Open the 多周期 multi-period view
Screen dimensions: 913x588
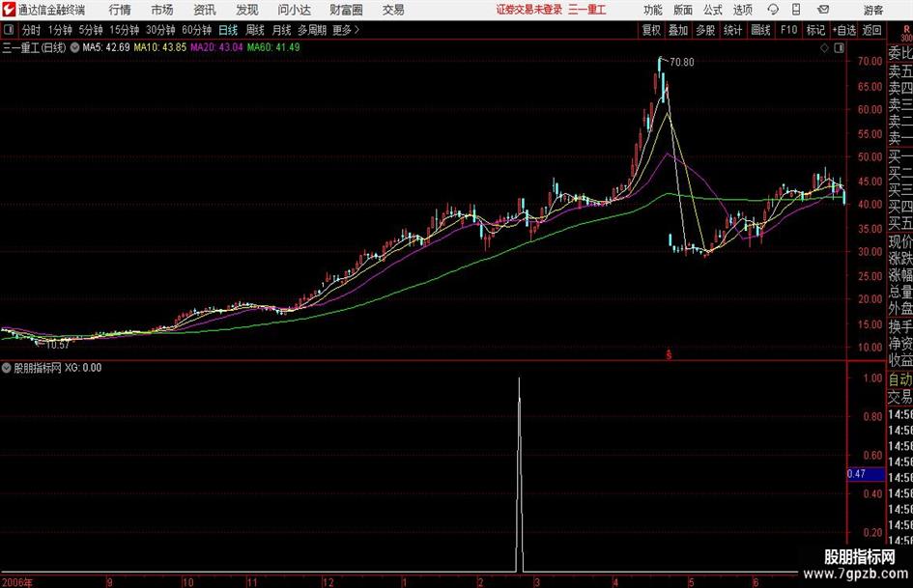tap(312, 30)
